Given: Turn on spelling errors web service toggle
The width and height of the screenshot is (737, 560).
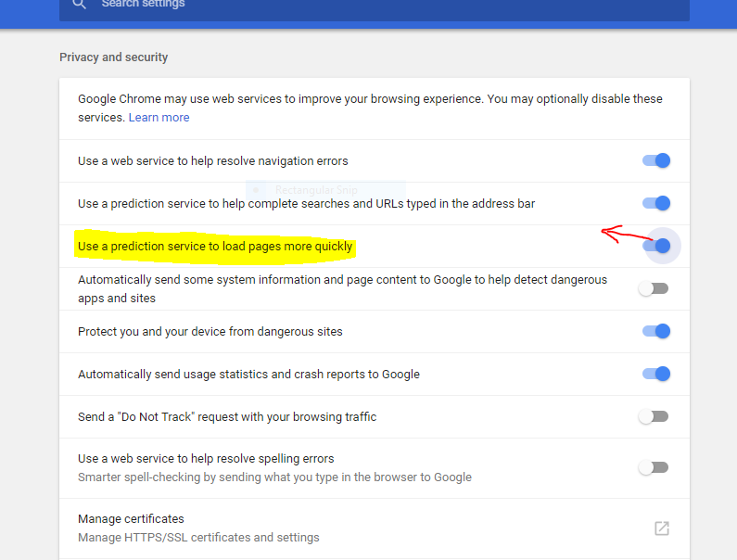Looking at the screenshot, I should [653, 467].
